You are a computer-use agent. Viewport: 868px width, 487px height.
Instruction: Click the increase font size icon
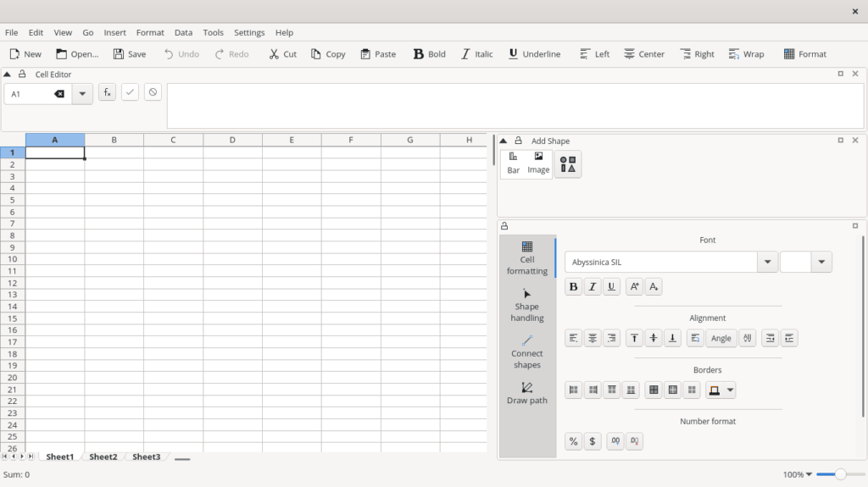point(634,287)
